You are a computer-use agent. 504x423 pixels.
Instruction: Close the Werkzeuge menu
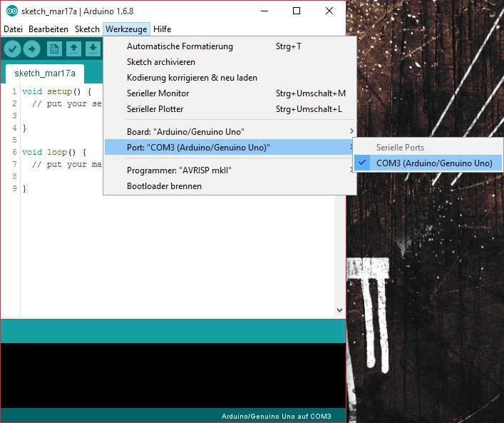[126, 29]
